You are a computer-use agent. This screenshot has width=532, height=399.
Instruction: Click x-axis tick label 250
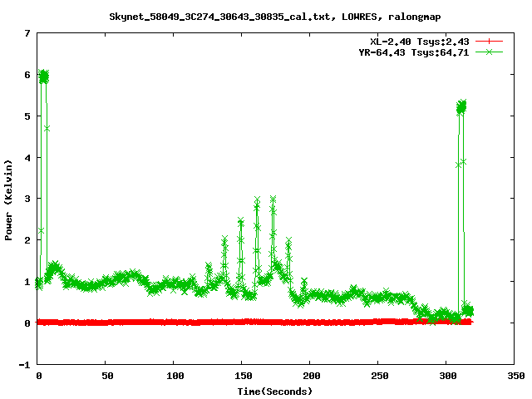pyautogui.click(x=380, y=376)
